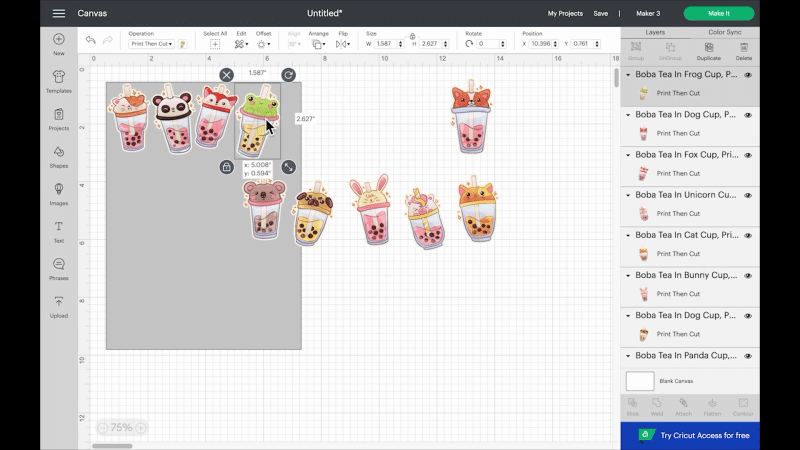Viewport: 800px width, 450px height.
Task: Open the Projects panel
Action: point(59,119)
